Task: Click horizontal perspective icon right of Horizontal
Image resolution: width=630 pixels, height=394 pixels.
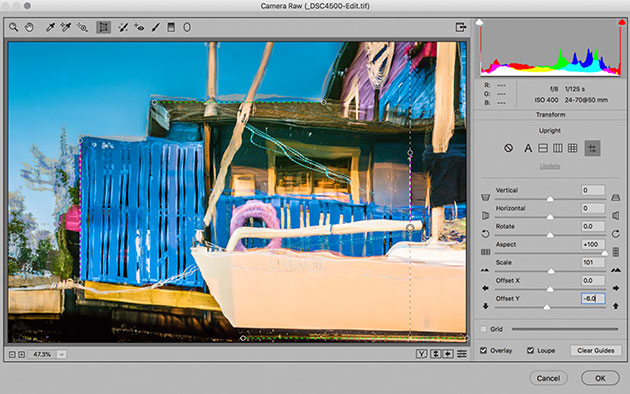Action: (616, 216)
